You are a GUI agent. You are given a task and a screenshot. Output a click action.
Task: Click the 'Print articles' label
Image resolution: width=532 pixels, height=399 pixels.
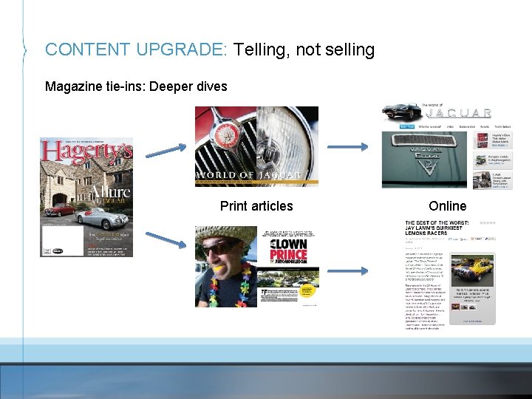click(256, 206)
